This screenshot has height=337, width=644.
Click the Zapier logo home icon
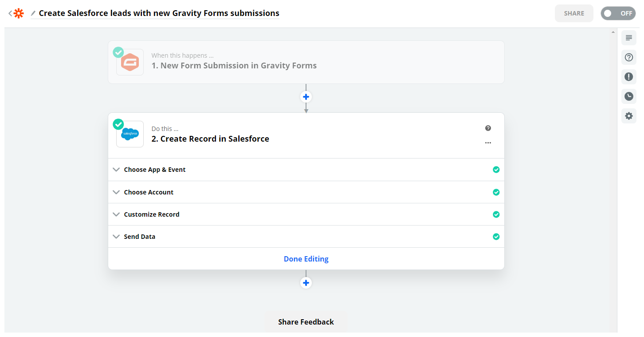(x=18, y=13)
